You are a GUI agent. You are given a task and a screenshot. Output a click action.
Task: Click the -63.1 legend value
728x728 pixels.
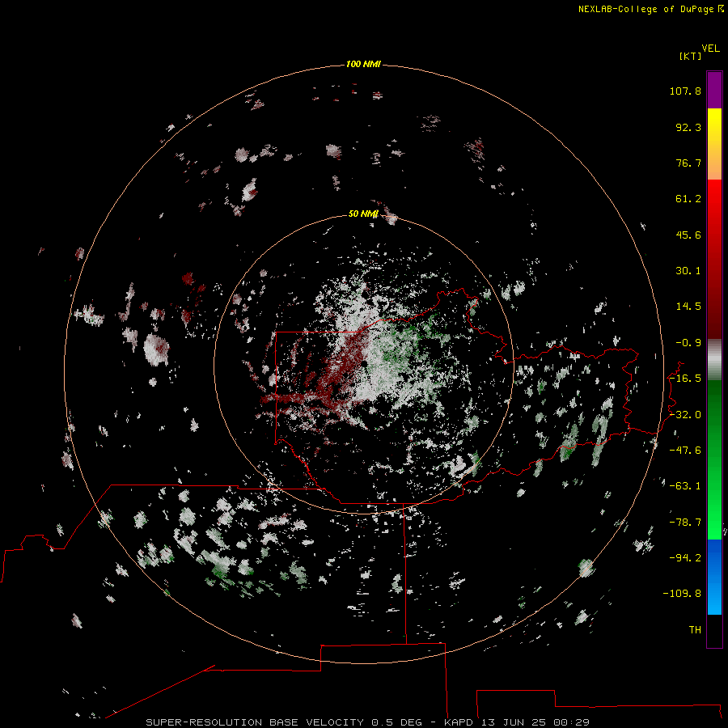click(x=685, y=486)
